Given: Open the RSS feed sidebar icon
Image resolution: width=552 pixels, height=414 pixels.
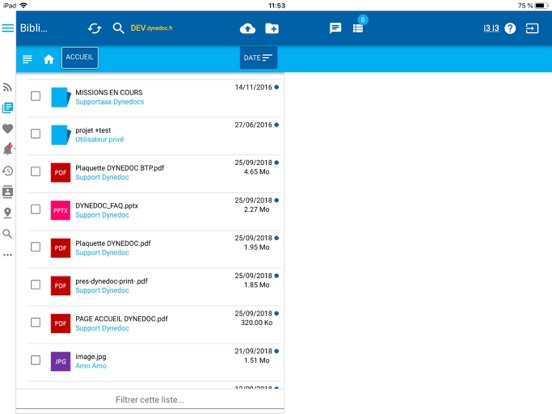Looking at the screenshot, I should [7, 87].
